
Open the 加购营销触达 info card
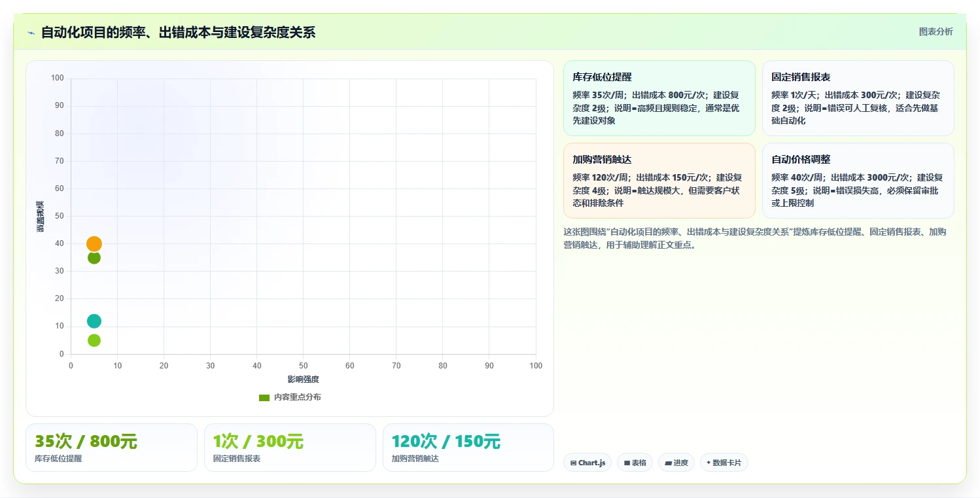click(x=659, y=181)
